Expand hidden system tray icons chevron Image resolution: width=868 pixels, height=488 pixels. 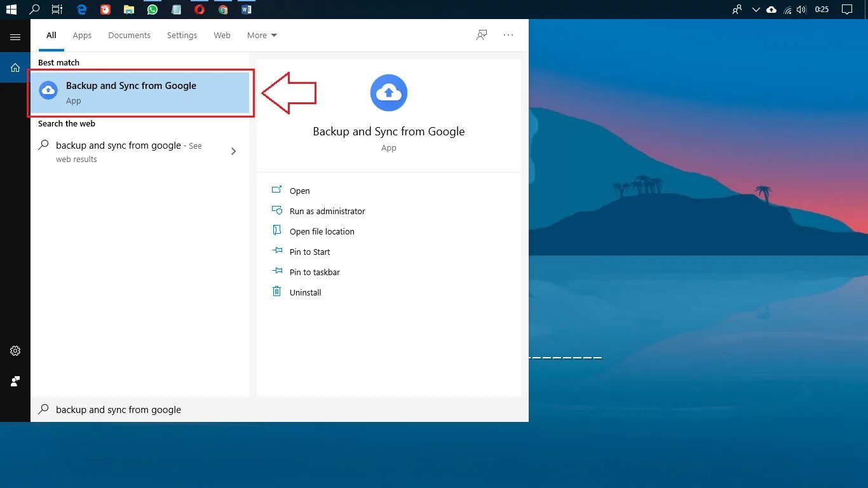[x=756, y=10]
